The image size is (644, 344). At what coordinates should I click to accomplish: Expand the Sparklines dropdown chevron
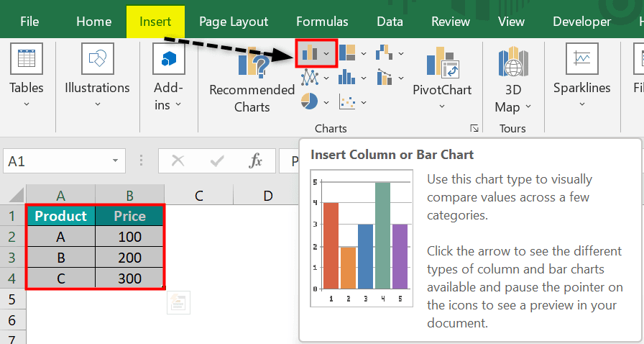[582, 104]
